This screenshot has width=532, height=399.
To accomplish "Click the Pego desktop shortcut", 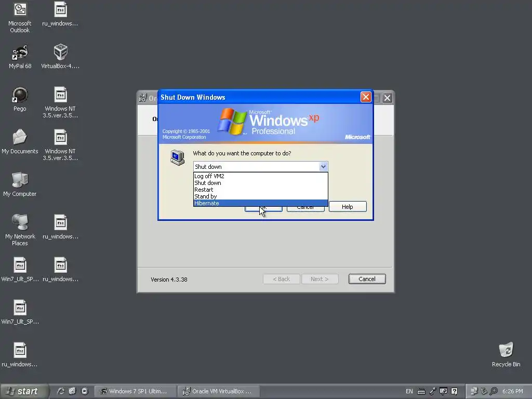I will tap(20, 99).
